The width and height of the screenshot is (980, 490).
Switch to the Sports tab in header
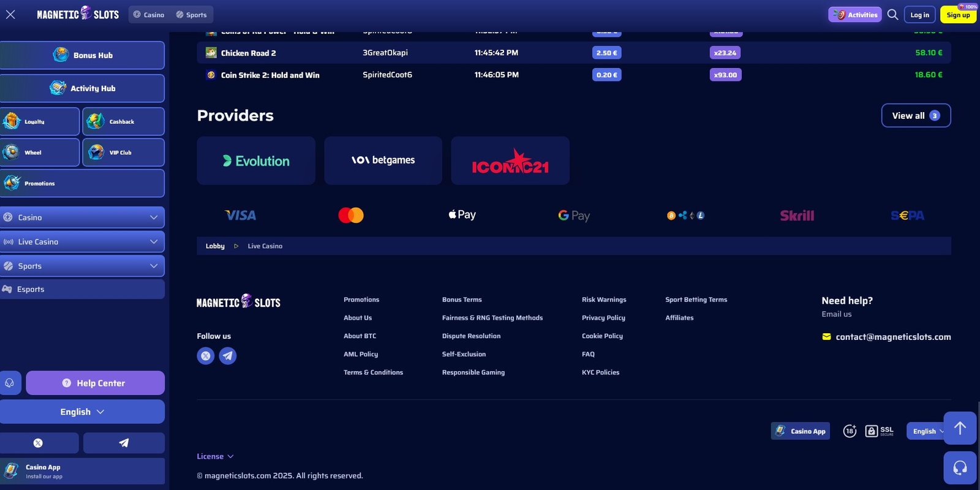tap(191, 15)
